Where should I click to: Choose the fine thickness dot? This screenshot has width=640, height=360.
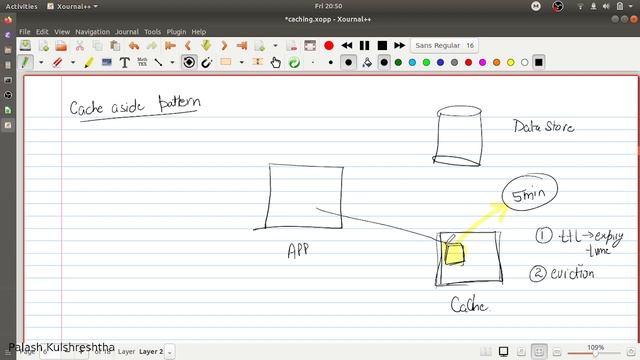pos(331,62)
